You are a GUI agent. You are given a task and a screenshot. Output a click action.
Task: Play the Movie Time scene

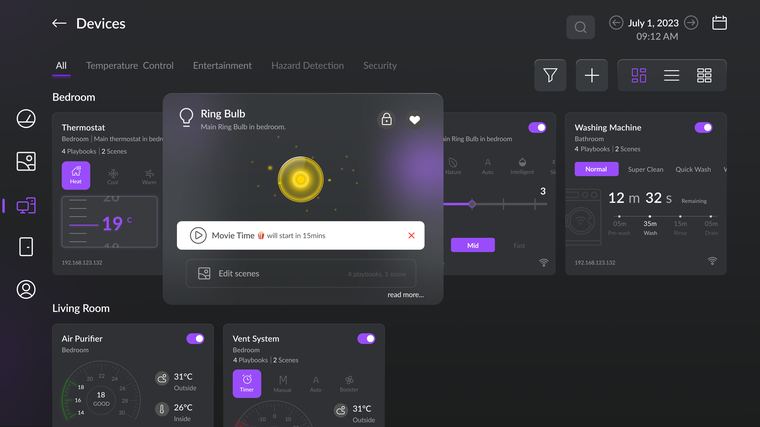click(198, 236)
